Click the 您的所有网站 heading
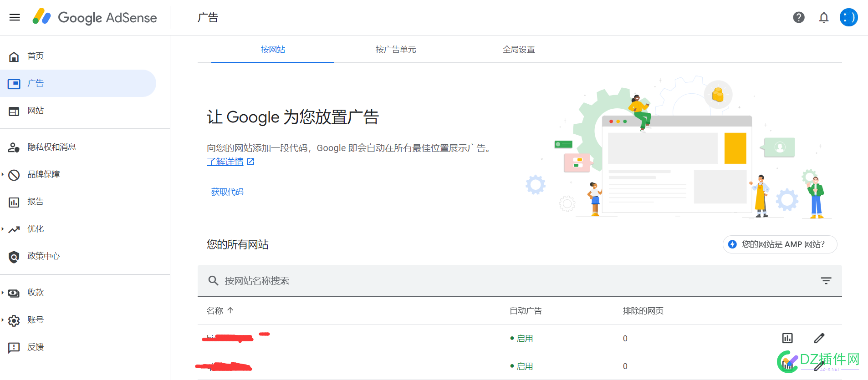 tap(238, 244)
